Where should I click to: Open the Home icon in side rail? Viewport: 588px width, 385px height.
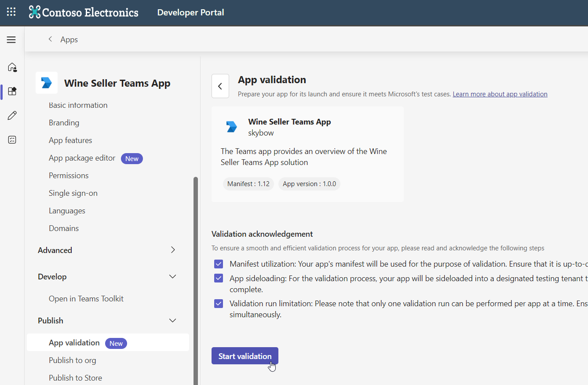coord(12,67)
